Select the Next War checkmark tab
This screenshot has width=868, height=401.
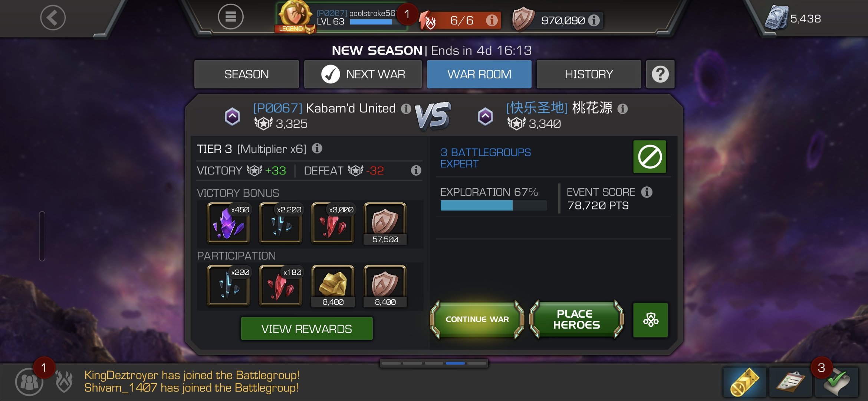[363, 74]
